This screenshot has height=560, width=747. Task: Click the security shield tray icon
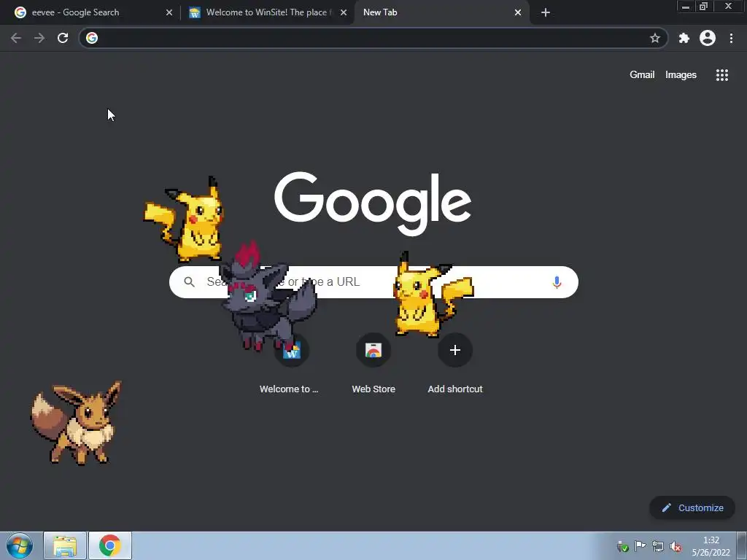pyautogui.click(x=623, y=547)
